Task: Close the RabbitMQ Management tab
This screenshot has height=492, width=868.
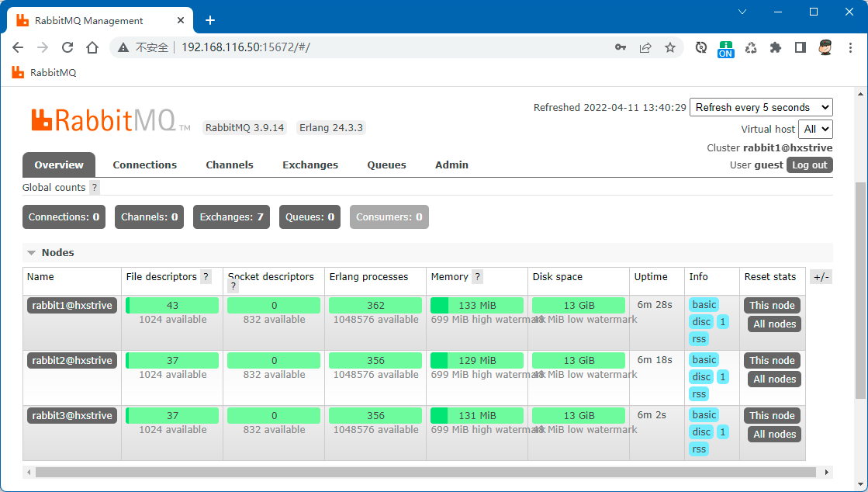Action: click(181, 20)
